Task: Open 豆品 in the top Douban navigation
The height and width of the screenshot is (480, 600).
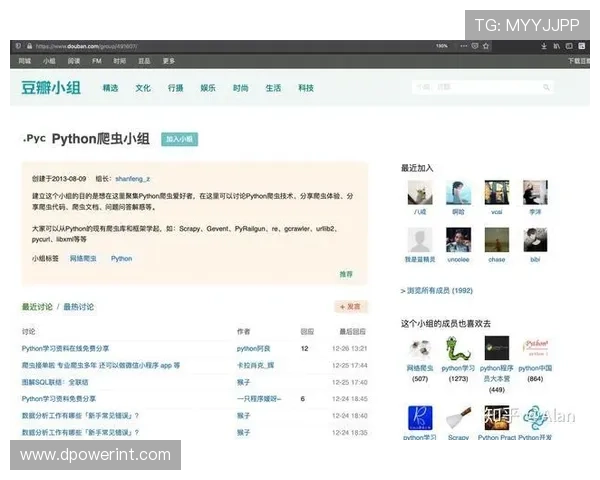Action: (x=144, y=61)
